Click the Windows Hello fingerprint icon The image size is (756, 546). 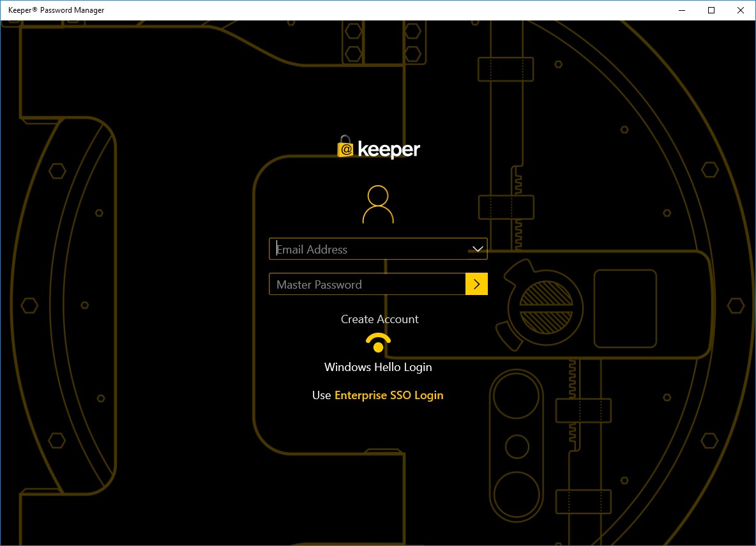(378, 342)
